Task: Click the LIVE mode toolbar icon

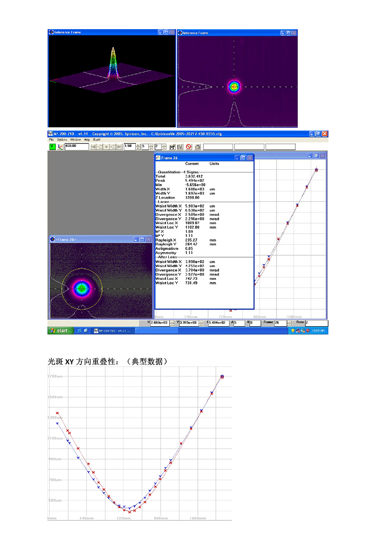Action: (180, 147)
